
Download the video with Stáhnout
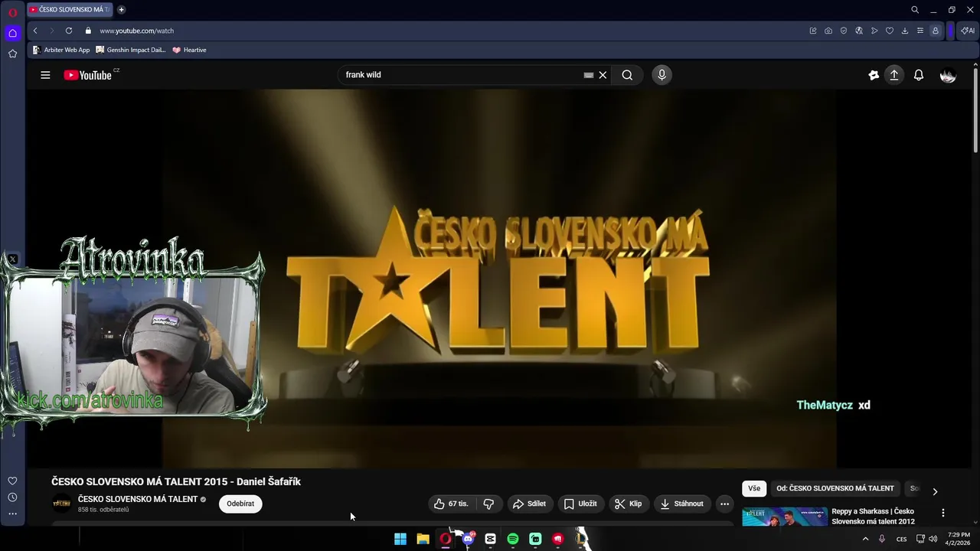(681, 504)
